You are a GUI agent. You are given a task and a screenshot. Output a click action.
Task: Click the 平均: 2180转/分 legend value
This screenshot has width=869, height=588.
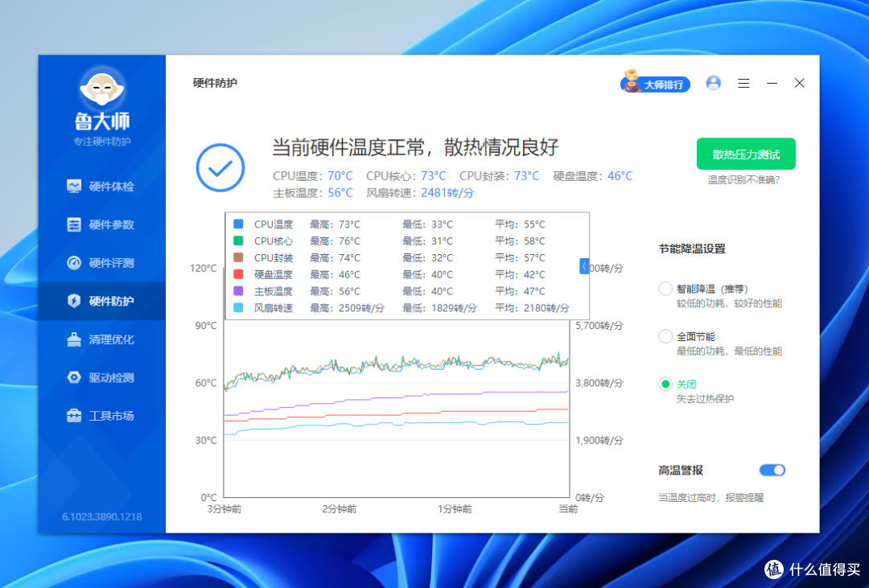click(x=532, y=307)
